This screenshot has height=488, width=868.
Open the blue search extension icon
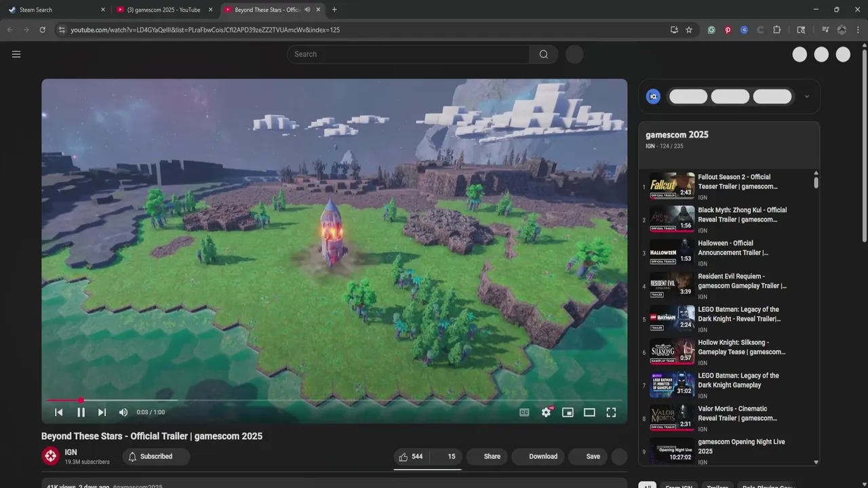[744, 30]
